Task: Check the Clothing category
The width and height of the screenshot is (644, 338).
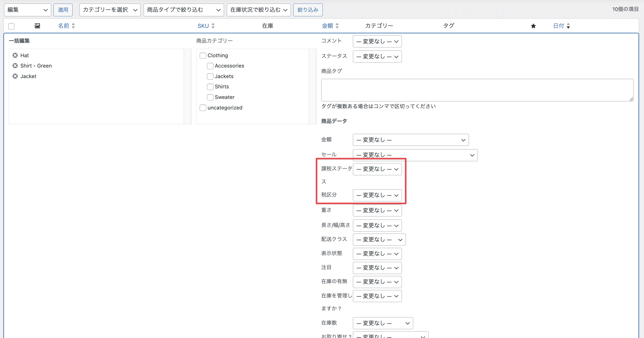Action: point(203,55)
